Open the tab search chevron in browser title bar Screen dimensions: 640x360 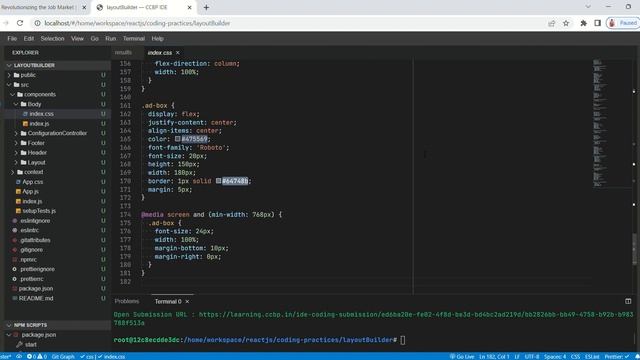588,7
